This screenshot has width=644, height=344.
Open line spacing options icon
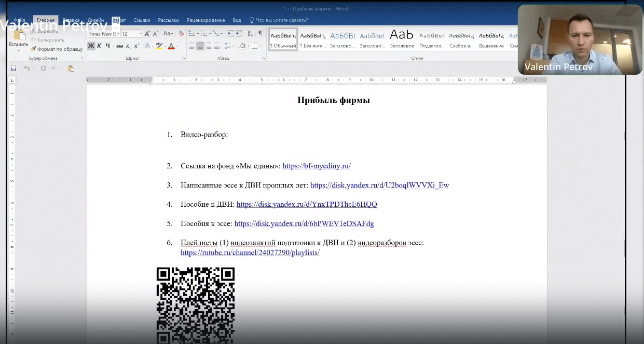228,46
